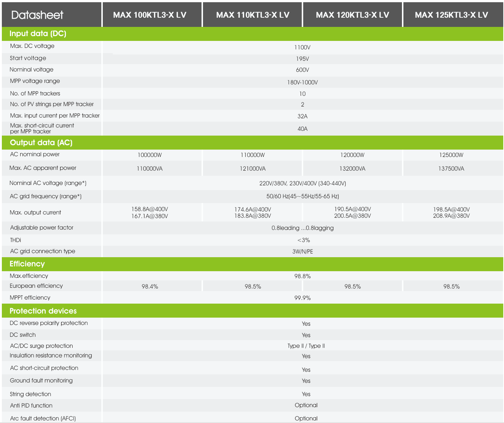Click the Efficiency section heading

click(x=27, y=264)
